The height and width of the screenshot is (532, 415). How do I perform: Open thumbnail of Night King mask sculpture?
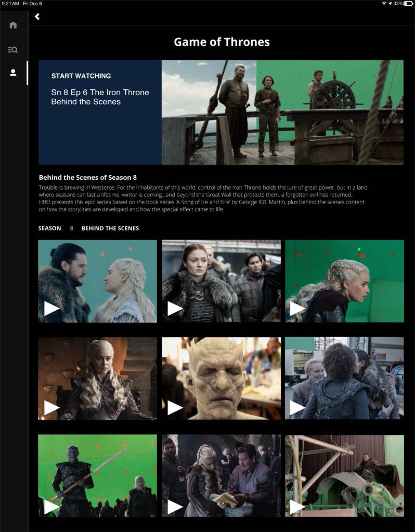pyautogui.click(x=222, y=378)
